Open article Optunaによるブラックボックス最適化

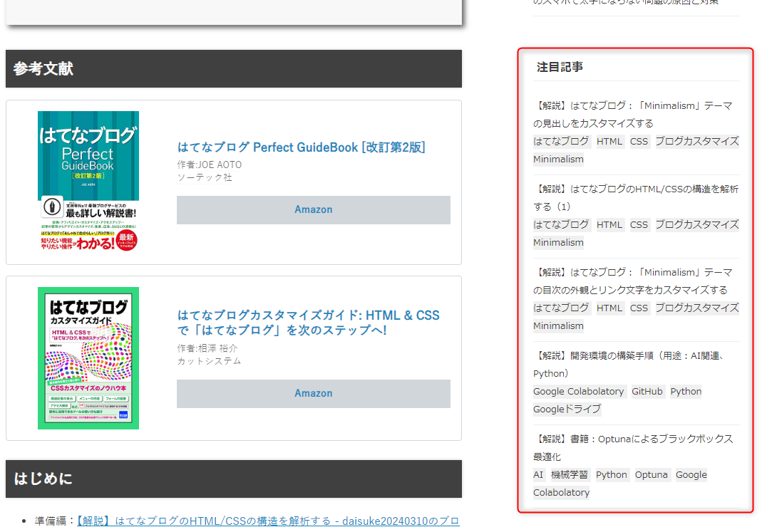point(633,447)
